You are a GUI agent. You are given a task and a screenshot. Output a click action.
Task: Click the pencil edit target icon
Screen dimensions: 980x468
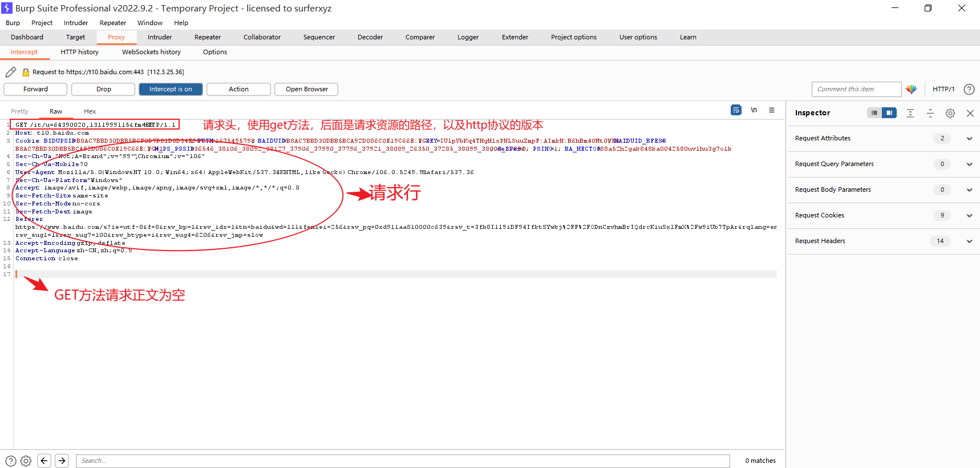pos(11,72)
